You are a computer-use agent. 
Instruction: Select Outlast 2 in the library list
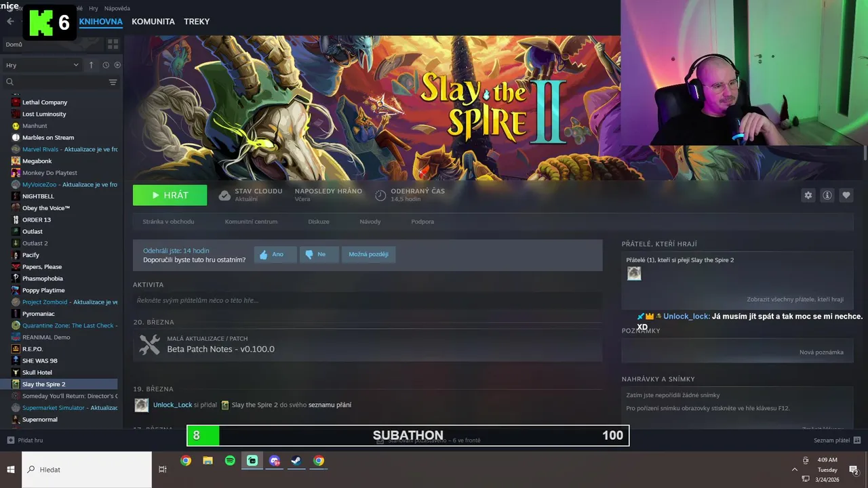pyautogui.click(x=35, y=243)
